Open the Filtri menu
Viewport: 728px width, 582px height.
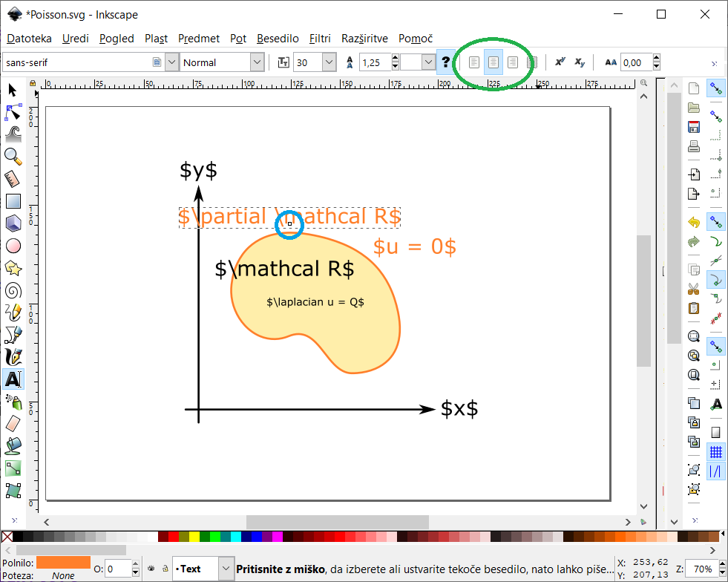click(x=320, y=38)
